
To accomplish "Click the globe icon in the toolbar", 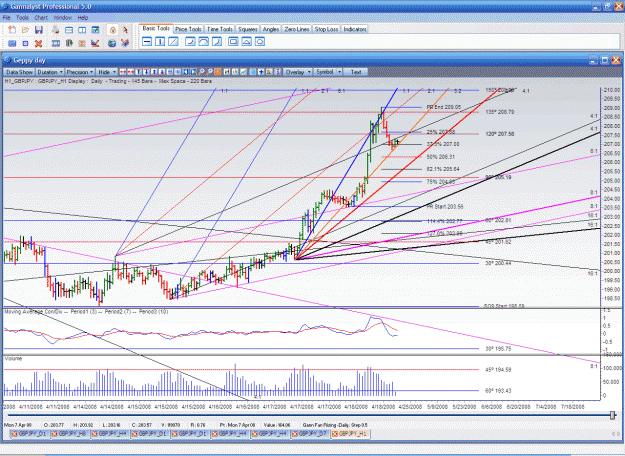I will pos(112,43).
